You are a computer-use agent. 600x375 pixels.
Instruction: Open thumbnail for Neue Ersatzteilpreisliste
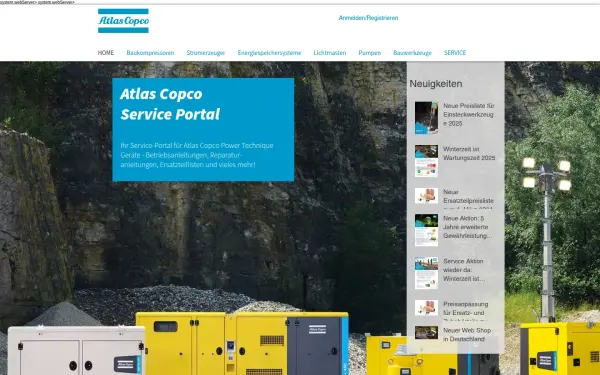click(426, 196)
